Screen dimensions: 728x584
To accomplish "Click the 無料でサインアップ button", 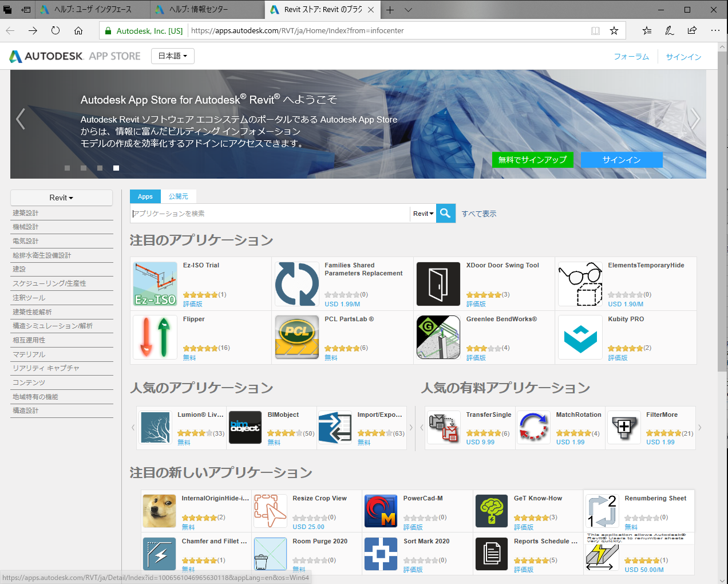I will (x=532, y=160).
